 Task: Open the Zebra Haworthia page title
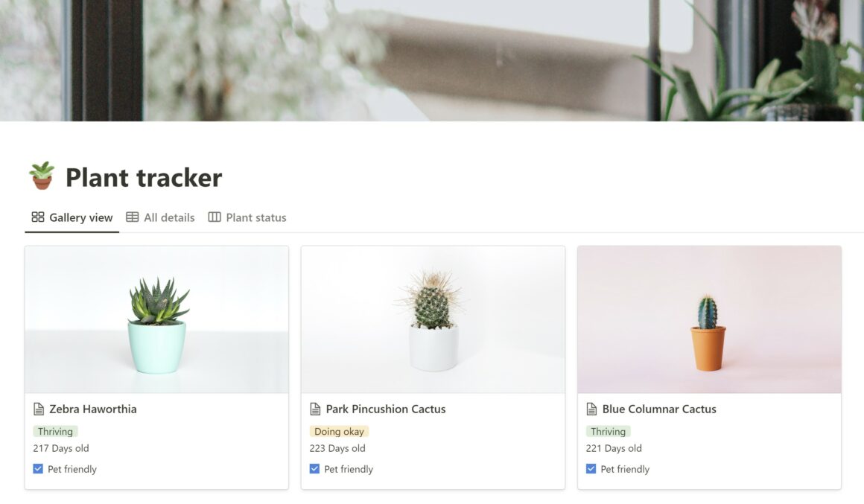92,409
